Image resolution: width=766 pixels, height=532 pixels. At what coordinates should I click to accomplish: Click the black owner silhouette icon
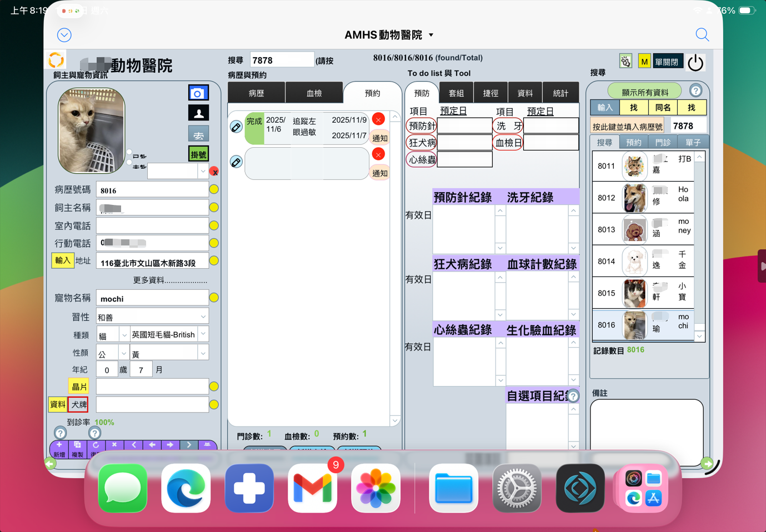coord(198,113)
